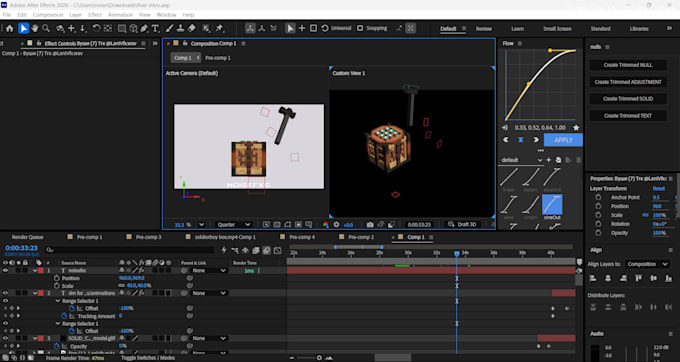Take a snapshot with camera icon
Viewport: 680px width, 362px height.
point(370,225)
